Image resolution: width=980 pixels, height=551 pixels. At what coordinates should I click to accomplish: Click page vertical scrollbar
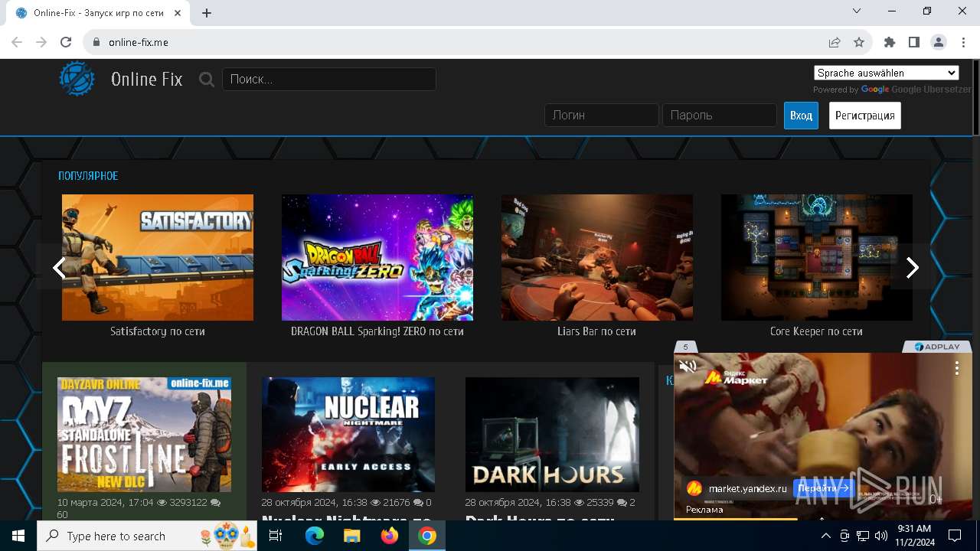point(975,98)
